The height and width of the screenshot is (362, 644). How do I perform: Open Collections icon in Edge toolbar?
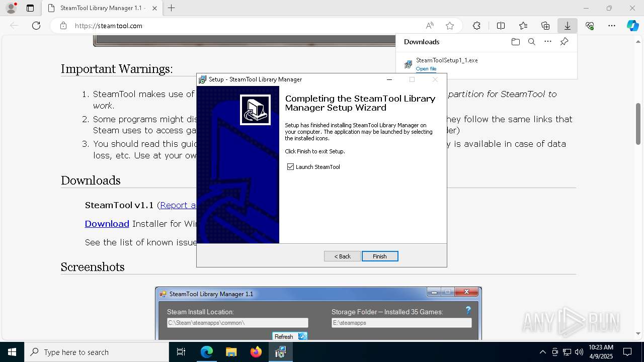click(x=545, y=26)
